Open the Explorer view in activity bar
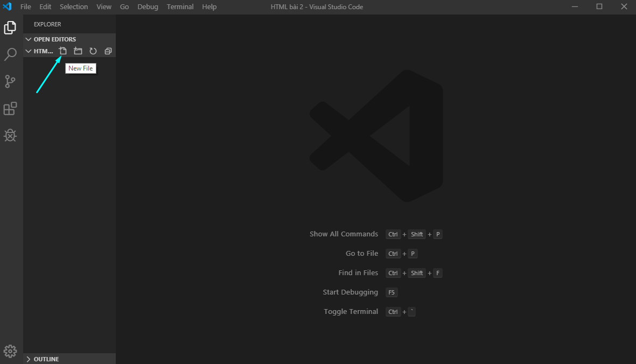This screenshot has width=636, height=364. (10, 27)
